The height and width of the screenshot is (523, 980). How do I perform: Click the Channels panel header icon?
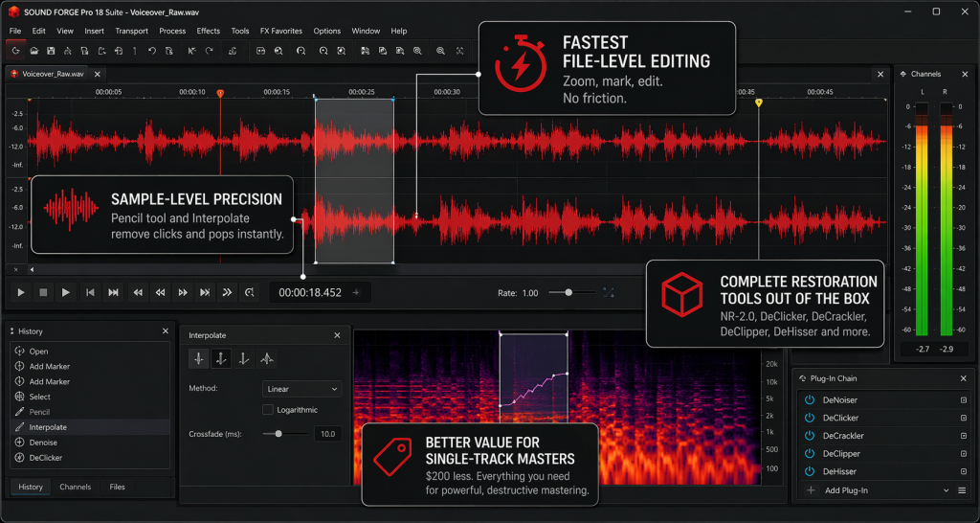point(902,74)
